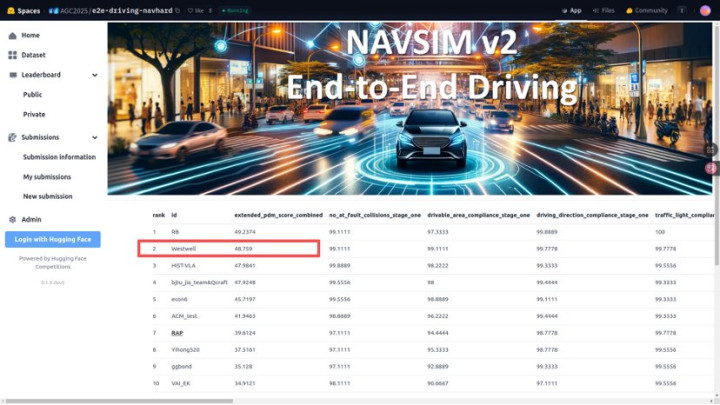Click the Leaderboard icon in the sidebar

coord(12,75)
